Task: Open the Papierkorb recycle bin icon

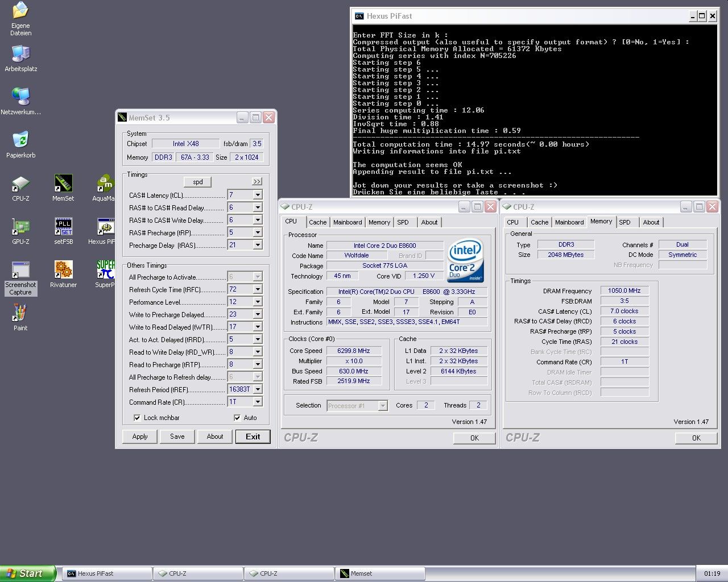Action: pos(20,144)
